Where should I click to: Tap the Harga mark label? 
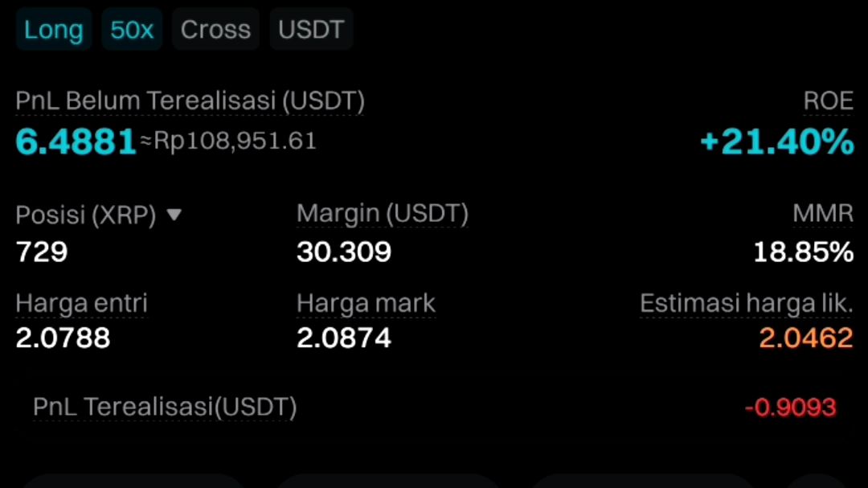tap(366, 303)
